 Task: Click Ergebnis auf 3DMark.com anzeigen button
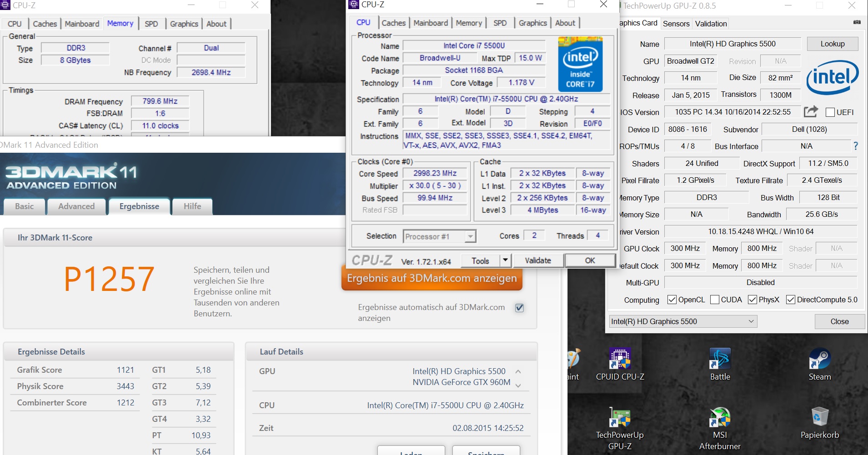click(x=431, y=278)
